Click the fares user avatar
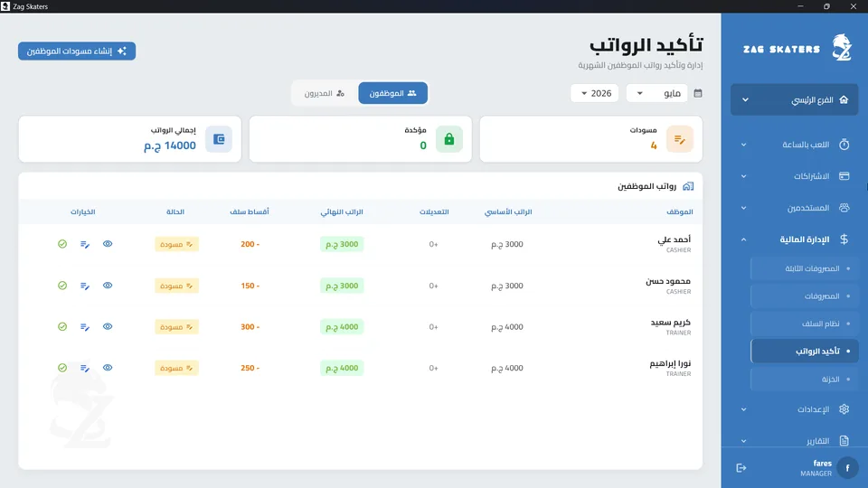The width and height of the screenshot is (868, 488). 847,468
